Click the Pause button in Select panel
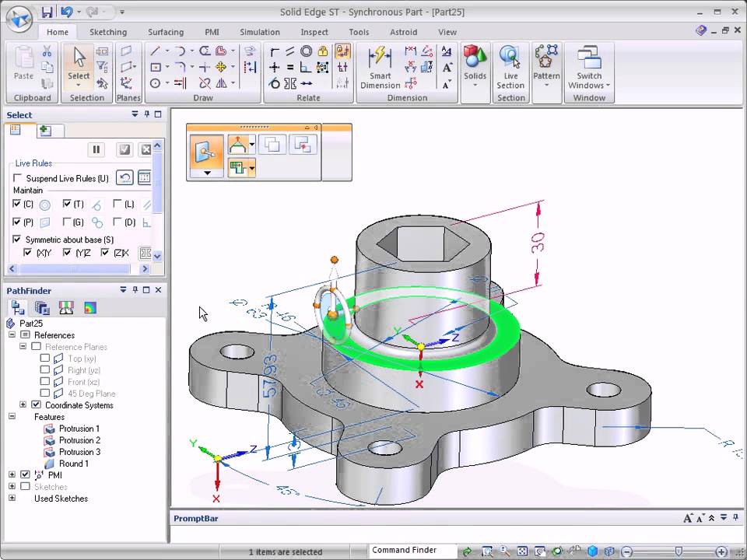Viewport: 747px width, 560px height. (x=96, y=149)
